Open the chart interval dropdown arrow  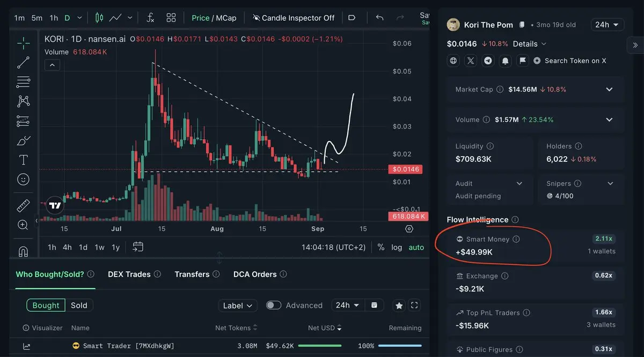click(80, 18)
